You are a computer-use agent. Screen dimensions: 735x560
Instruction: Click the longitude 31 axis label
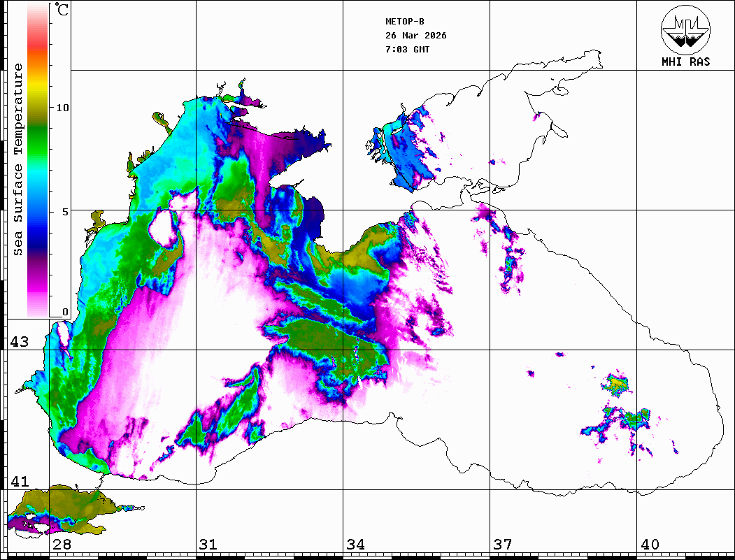208,545
